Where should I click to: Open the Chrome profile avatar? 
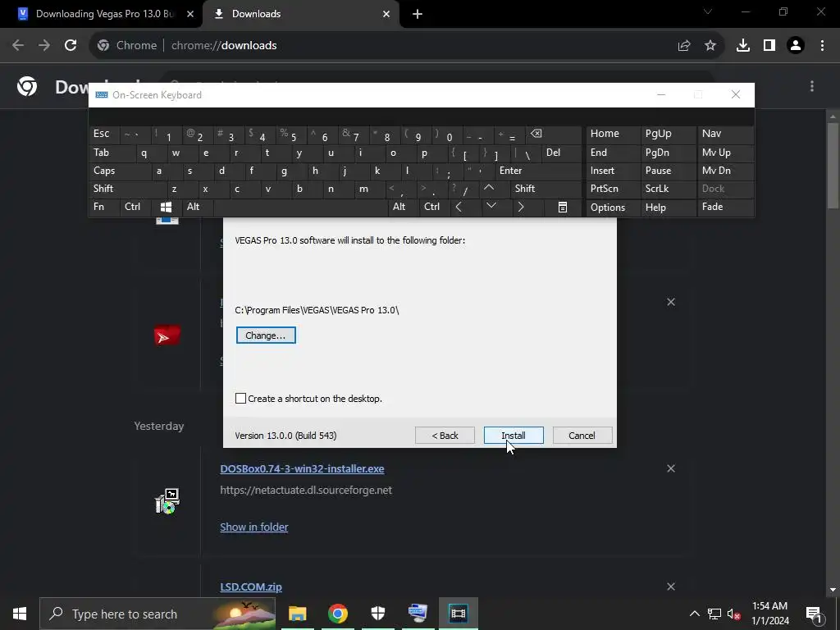pos(796,46)
